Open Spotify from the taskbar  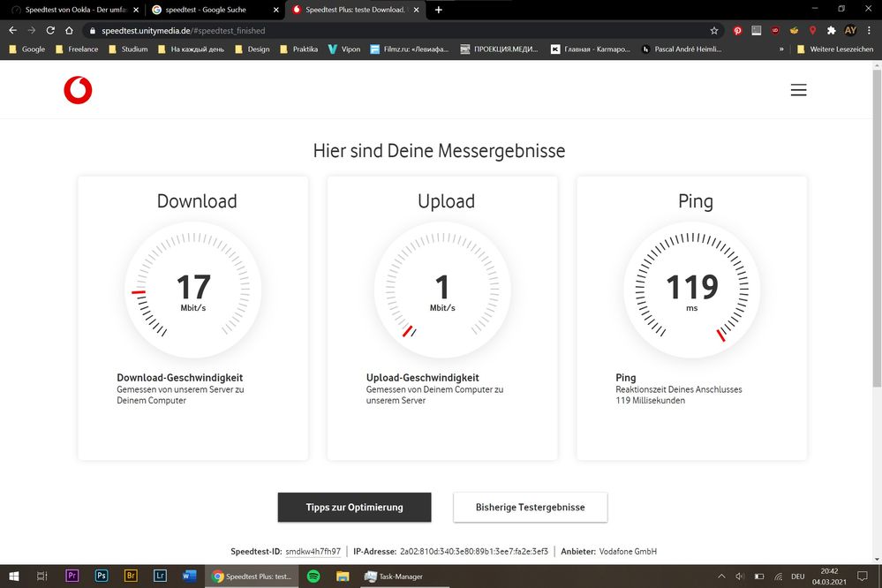[x=313, y=576]
